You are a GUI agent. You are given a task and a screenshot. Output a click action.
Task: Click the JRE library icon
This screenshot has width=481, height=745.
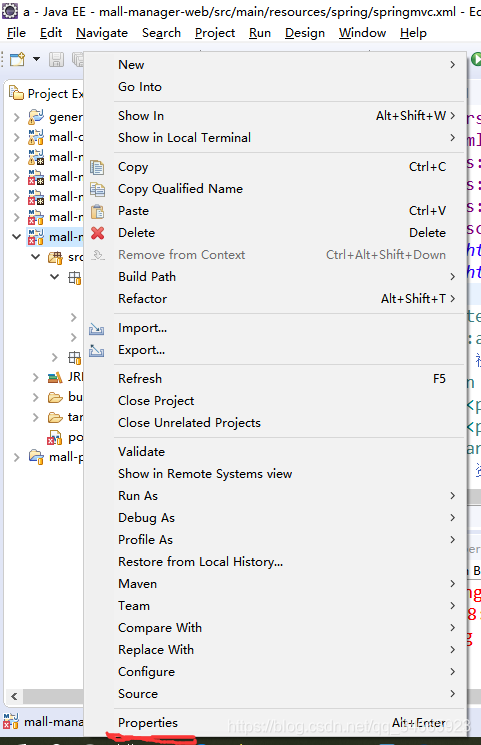55,377
